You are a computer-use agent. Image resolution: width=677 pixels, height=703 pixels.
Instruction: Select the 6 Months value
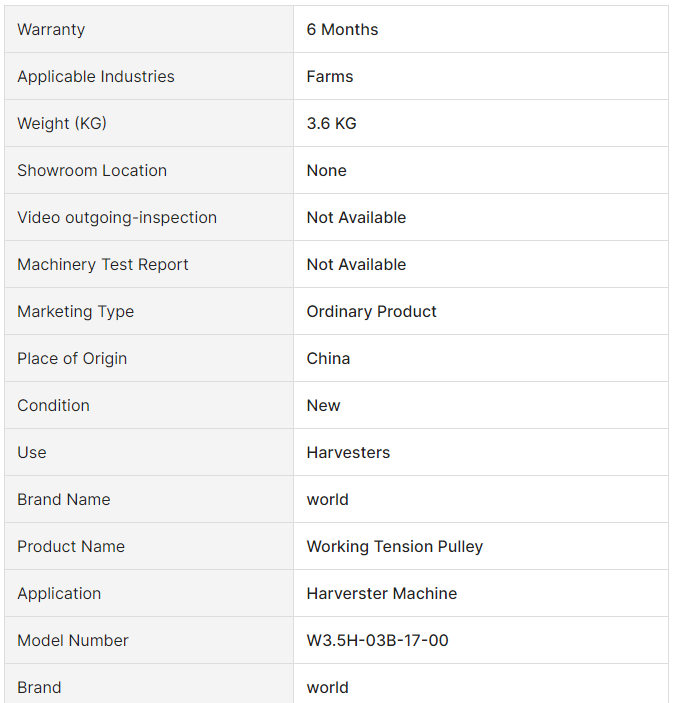(342, 30)
